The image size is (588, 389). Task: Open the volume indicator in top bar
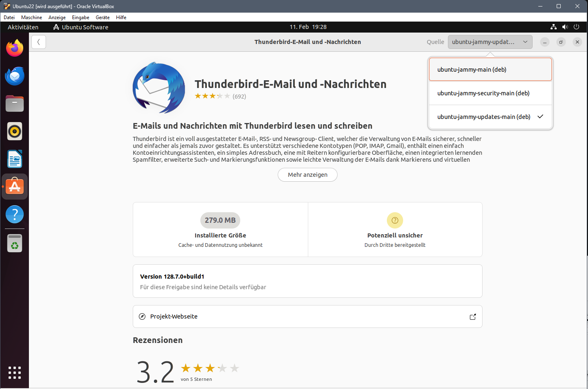coord(565,27)
